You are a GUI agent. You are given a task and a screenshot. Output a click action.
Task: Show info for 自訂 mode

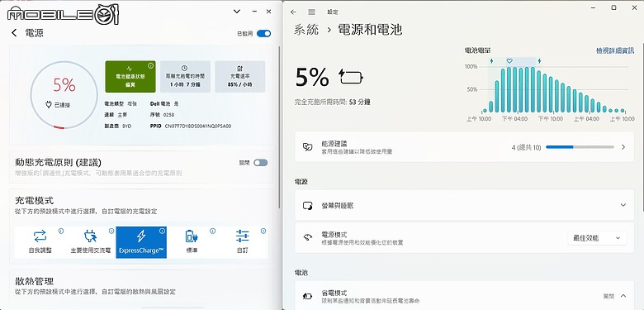pyautogui.click(x=263, y=231)
